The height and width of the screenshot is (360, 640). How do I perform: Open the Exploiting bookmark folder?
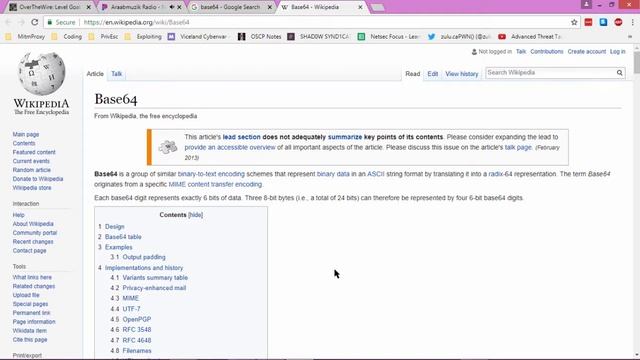(143, 37)
